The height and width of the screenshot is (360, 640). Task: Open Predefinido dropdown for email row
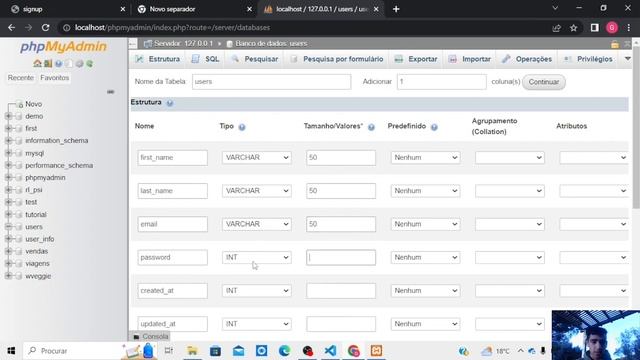(x=425, y=224)
